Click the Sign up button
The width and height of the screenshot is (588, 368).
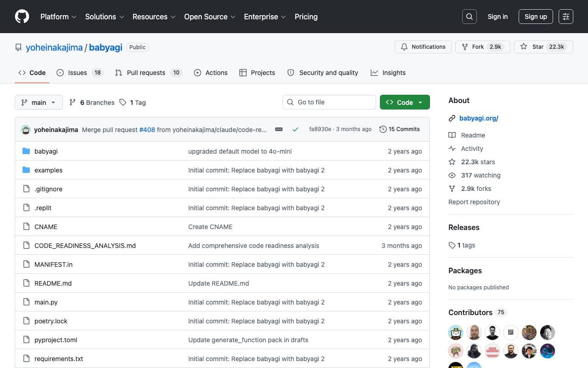pos(536,17)
